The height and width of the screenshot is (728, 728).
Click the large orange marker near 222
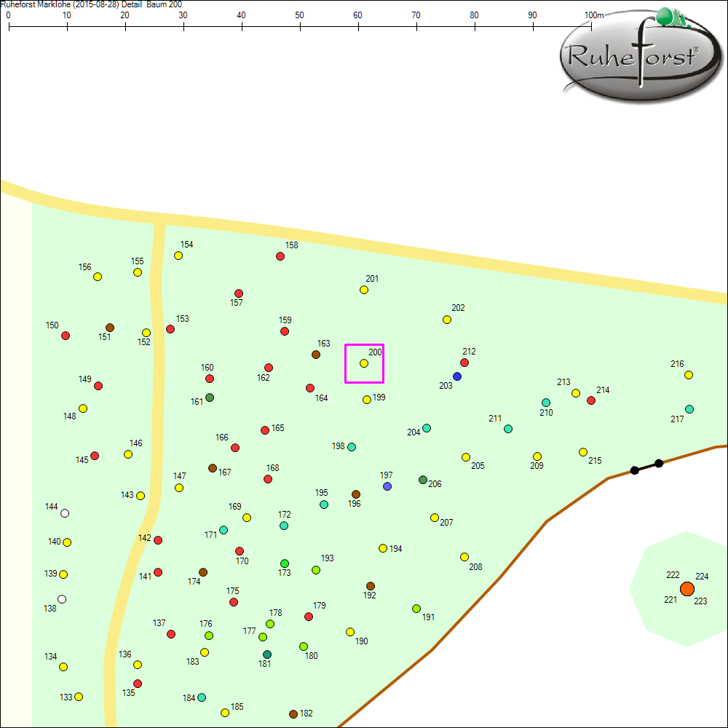pos(687,589)
